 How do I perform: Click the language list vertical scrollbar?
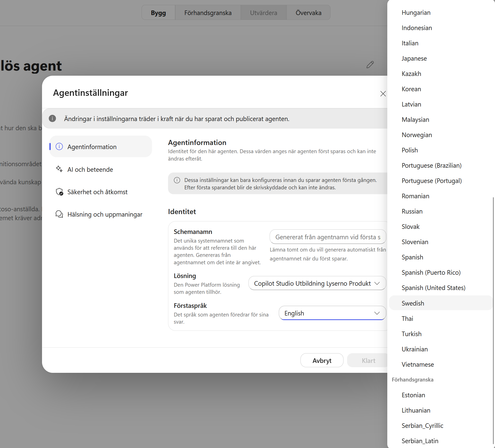(x=493, y=321)
